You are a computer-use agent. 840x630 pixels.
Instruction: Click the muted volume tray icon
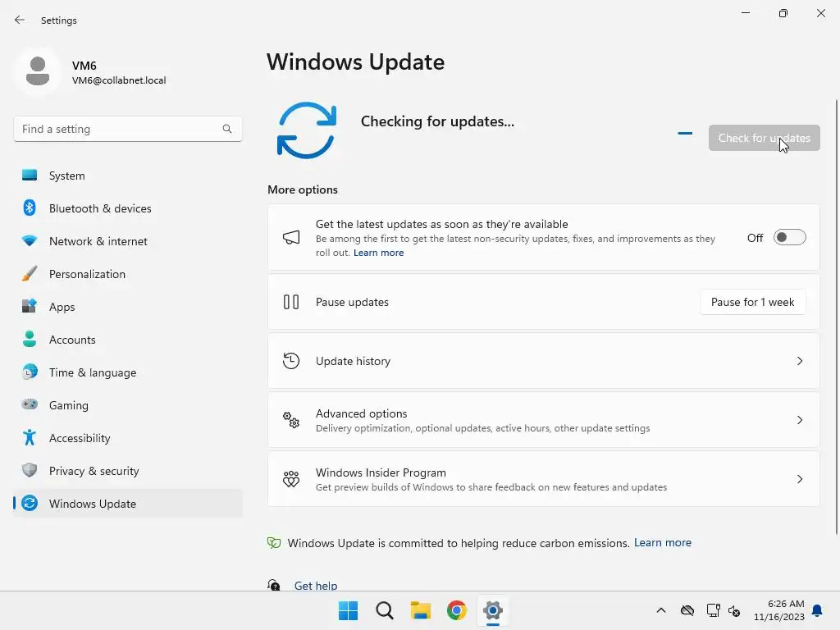(734, 610)
